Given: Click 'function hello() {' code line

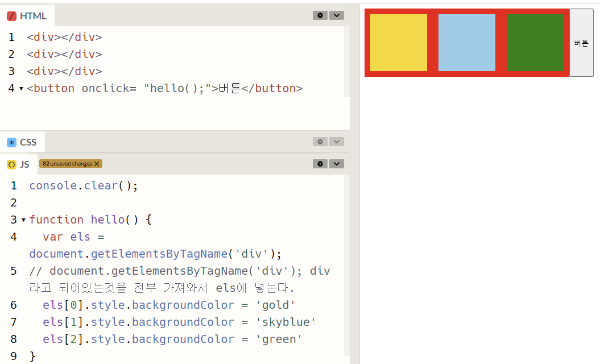Looking at the screenshot, I should coord(90,220).
